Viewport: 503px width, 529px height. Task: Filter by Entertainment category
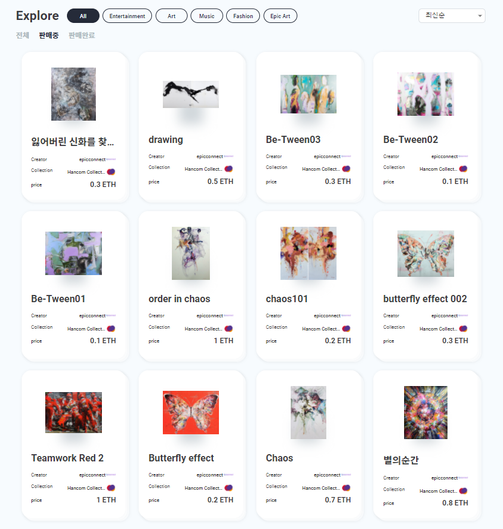pos(127,16)
